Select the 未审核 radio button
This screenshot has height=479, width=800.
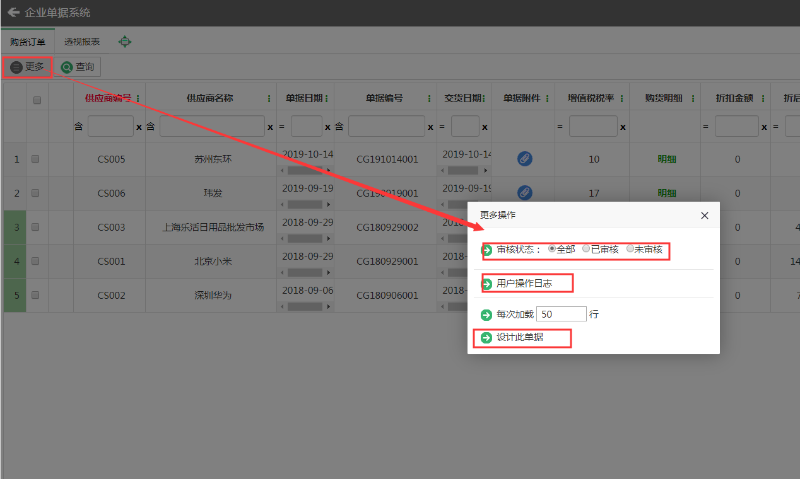631,249
